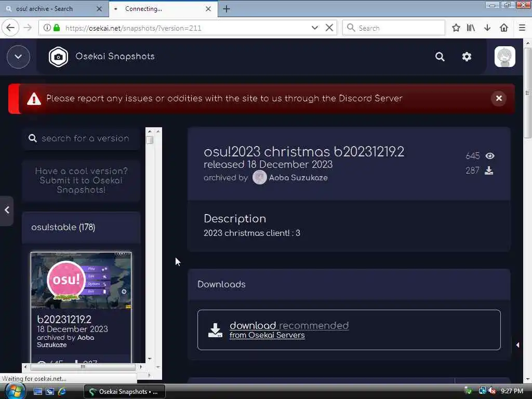Open a new tab with plus button
The height and width of the screenshot is (399, 532).
(x=227, y=9)
